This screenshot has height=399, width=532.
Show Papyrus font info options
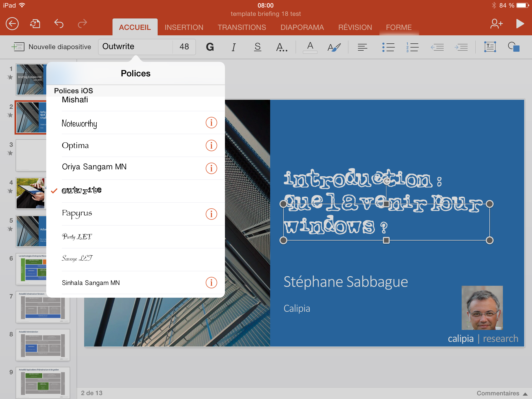point(211,214)
